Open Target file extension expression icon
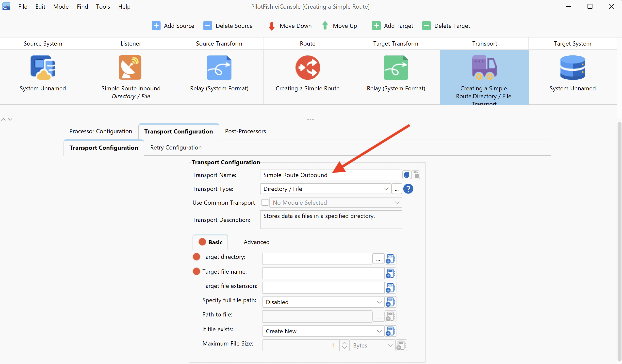Viewport: 622px width, 364px height. (391, 288)
